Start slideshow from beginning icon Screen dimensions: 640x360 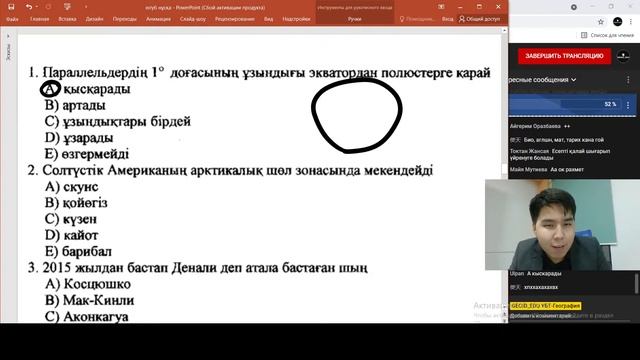[67, 7]
